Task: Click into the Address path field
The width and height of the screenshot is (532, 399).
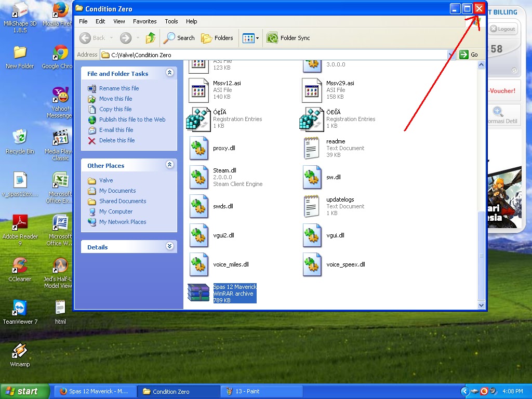Action: click(274, 55)
